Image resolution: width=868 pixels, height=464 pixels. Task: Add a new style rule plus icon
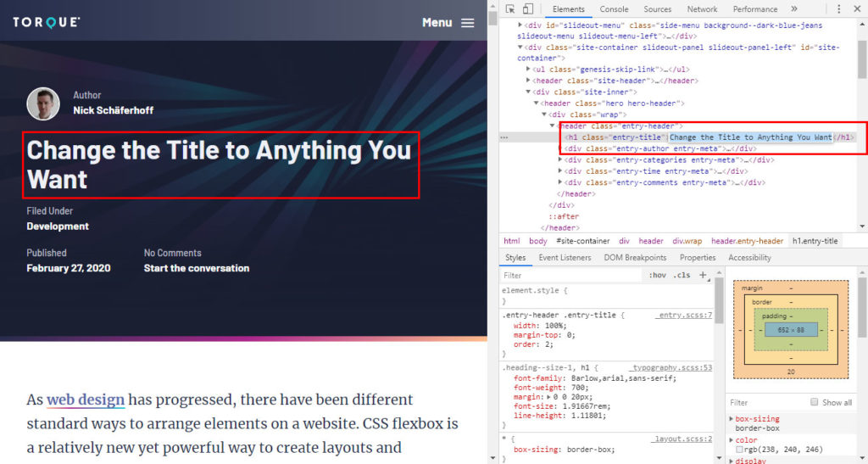tap(703, 275)
